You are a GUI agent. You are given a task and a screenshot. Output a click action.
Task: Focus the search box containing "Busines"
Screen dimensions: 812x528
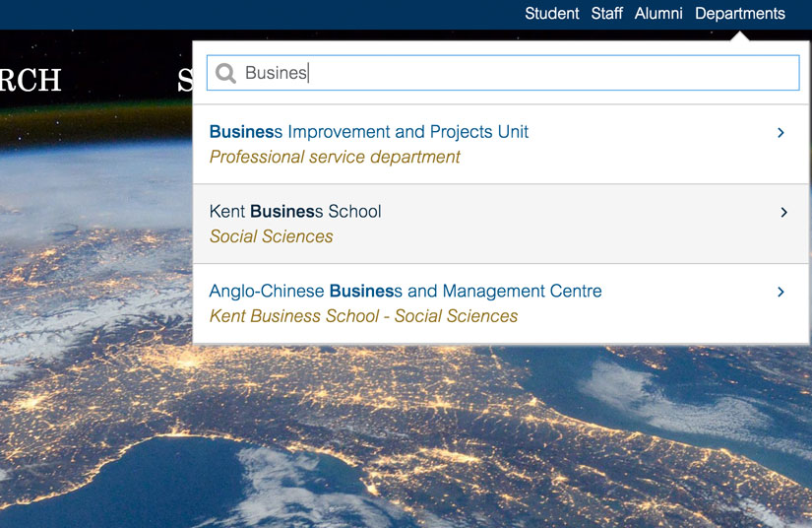point(512,73)
